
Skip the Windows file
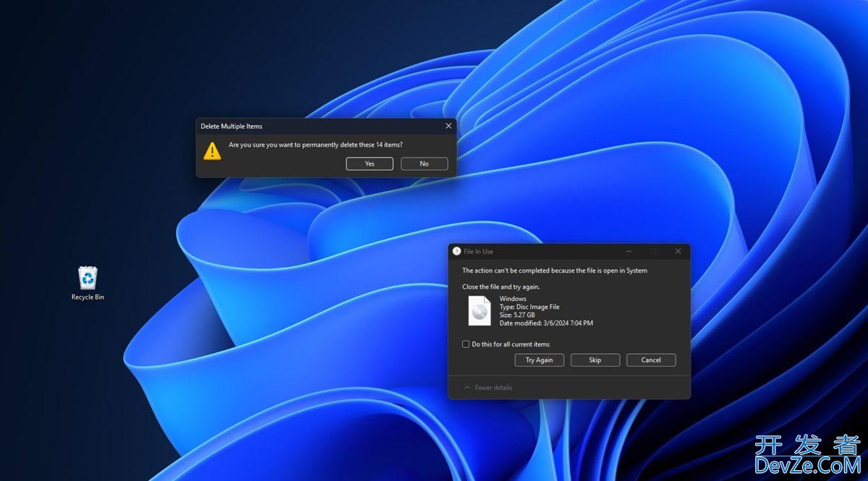[x=595, y=359]
